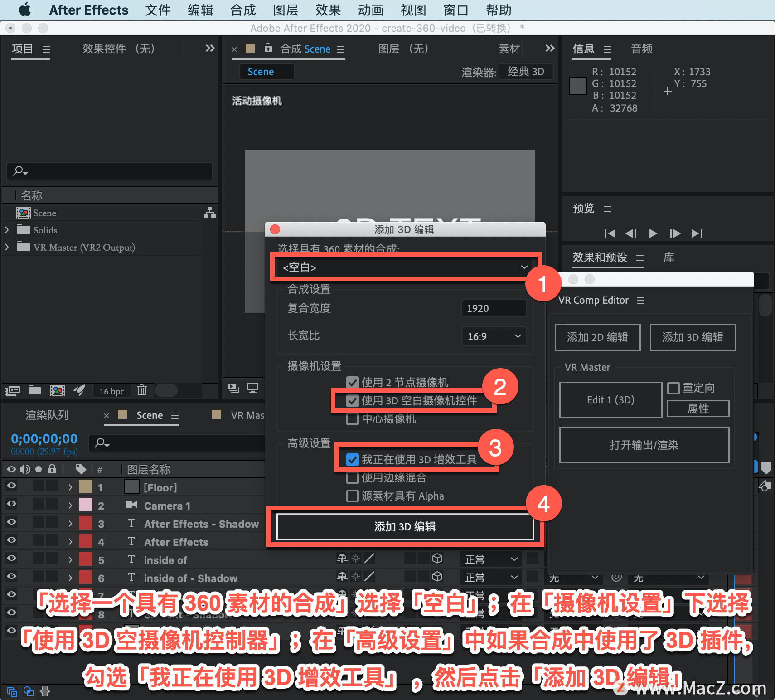Click the interpret footage icon in the project panel
This screenshot has height=700, width=775.
tap(12, 391)
